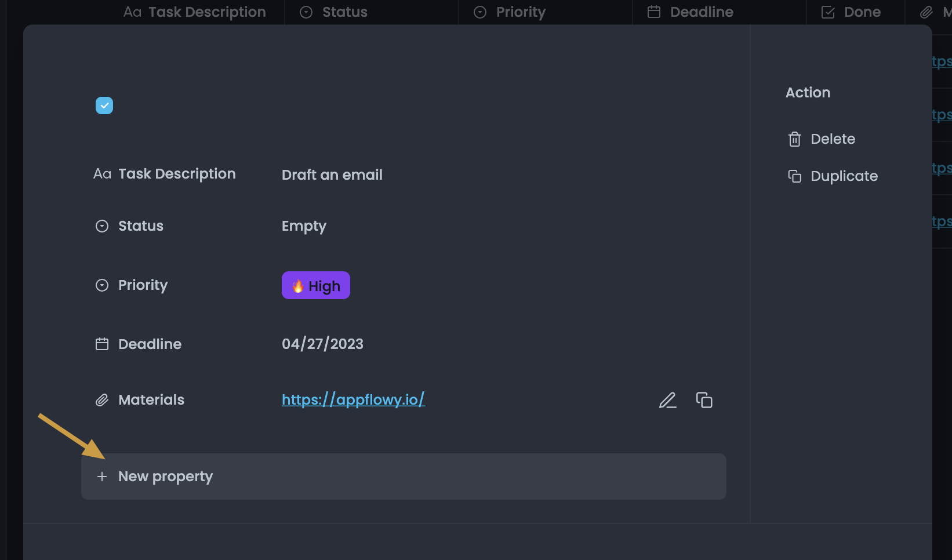Click the Status column header in grid

(x=334, y=12)
